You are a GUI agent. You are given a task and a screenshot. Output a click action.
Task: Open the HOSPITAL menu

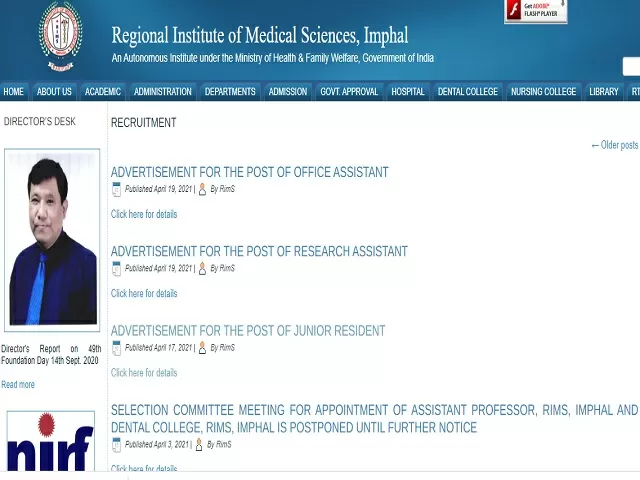(408, 91)
